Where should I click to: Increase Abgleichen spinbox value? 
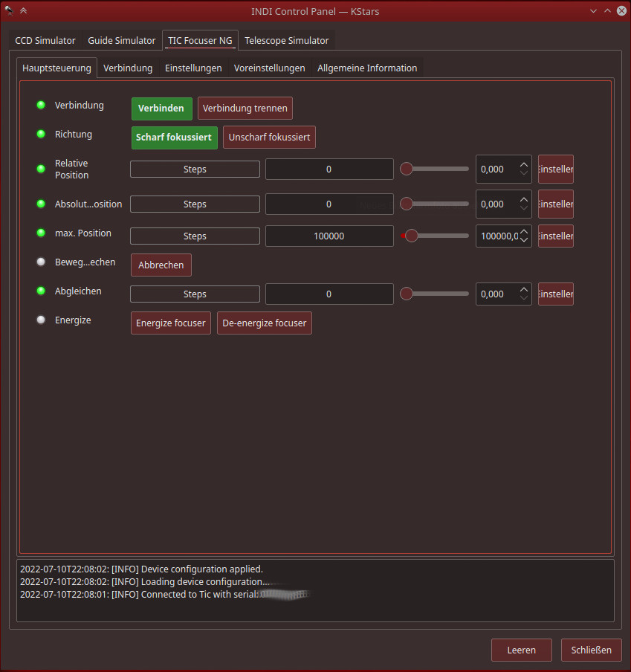[524, 290]
